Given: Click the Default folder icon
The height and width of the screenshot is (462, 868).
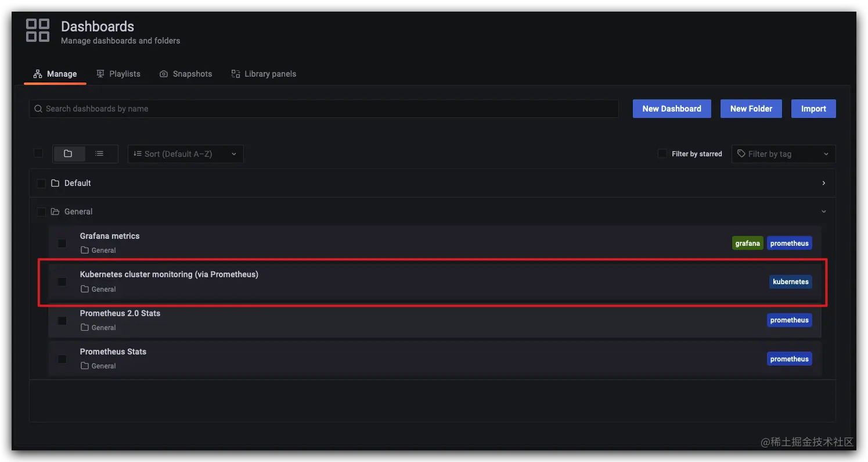Looking at the screenshot, I should pyautogui.click(x=55, y=183).
